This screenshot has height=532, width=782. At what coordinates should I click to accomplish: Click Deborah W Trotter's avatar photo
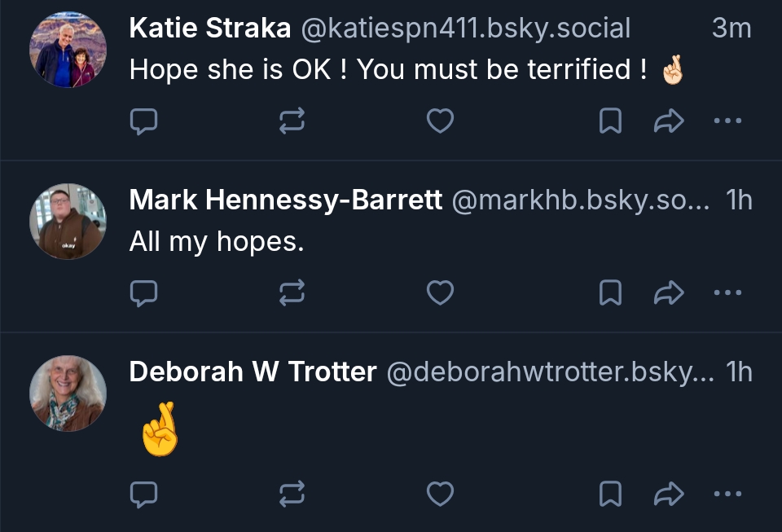click(68, 393)
